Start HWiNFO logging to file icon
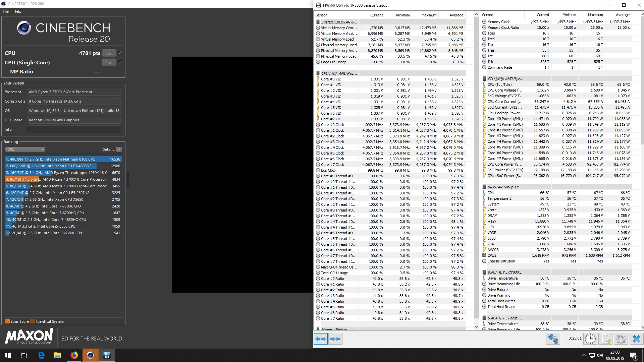The width and height of the screenshot is (644, 362). click(606, 339)
